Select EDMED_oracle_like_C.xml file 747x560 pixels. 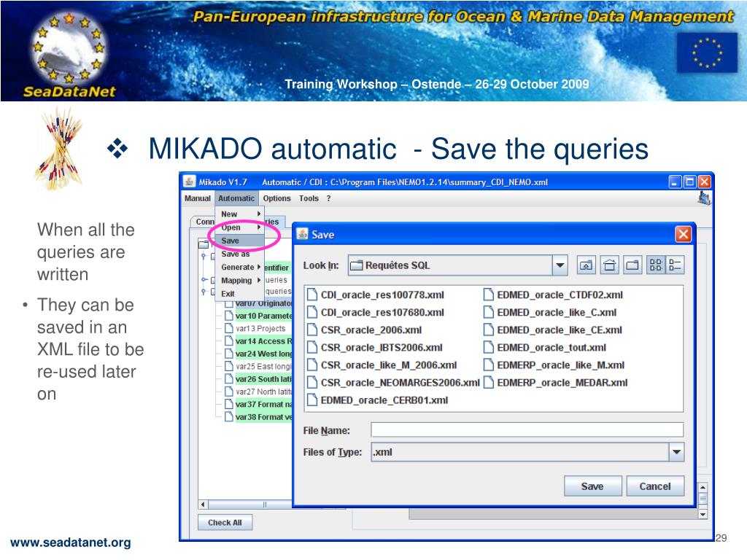pyautogui.click(x=550, y=312)
